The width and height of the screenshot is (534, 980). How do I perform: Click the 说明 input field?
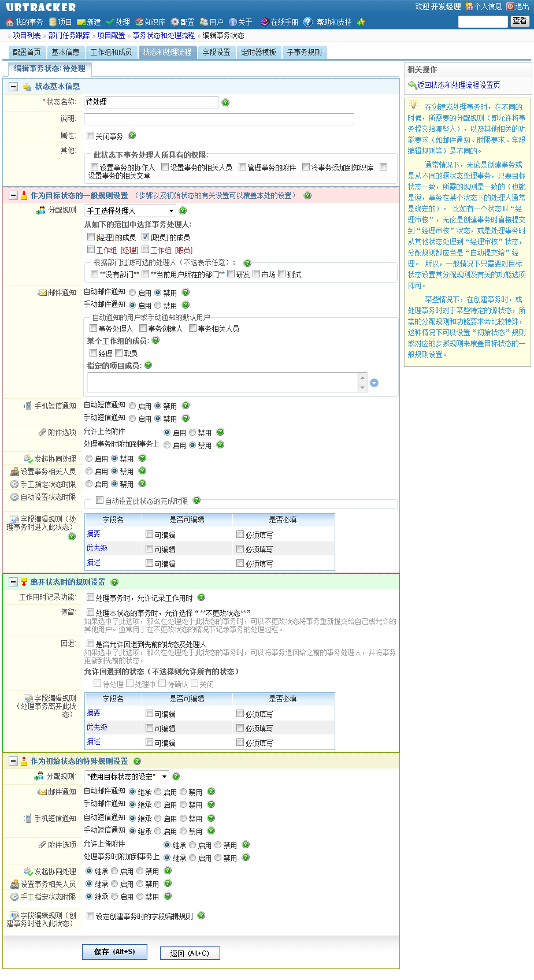click(219, 119)
